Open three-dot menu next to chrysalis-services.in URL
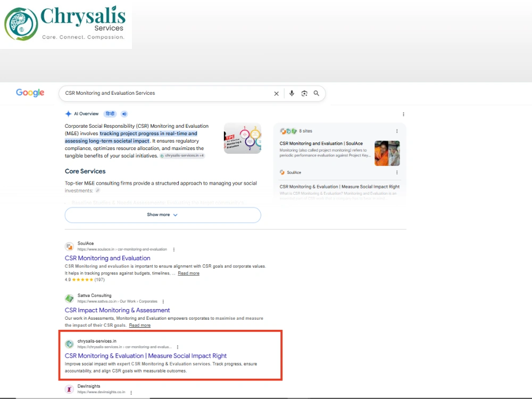This screenshot has width=532, height=399. [178, 347]
